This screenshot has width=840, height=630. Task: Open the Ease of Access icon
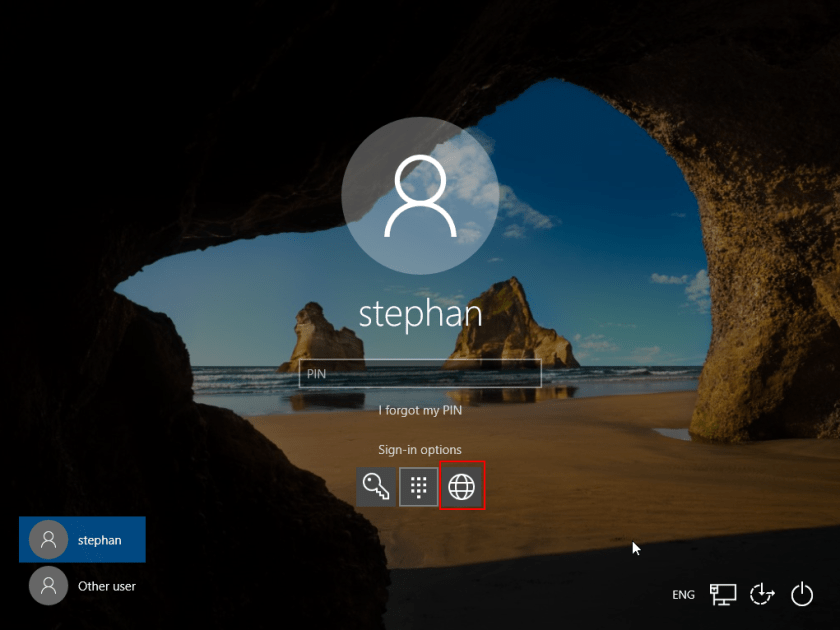[762, 595]
